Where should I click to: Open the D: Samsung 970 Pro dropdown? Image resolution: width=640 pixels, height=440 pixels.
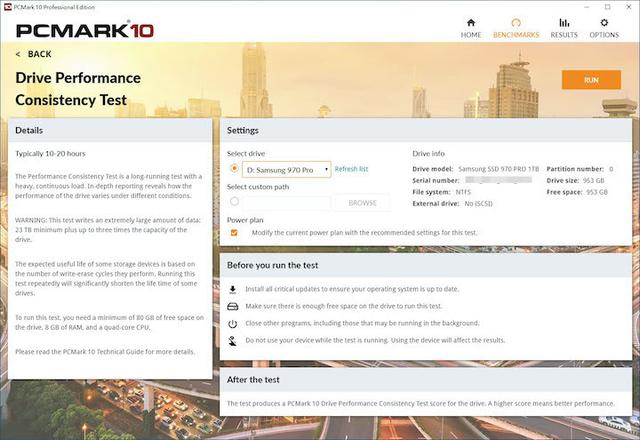(x=287, y=170)
